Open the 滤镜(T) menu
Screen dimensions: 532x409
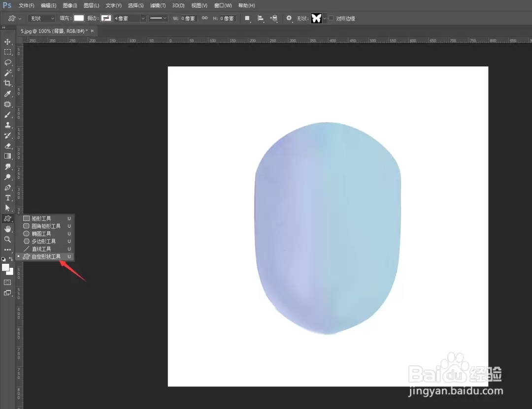[158, 5]
